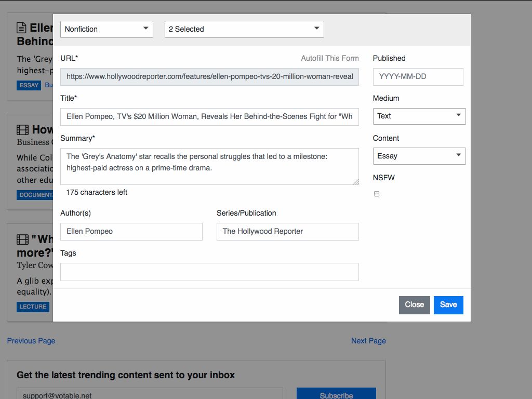Enable the NSFW checkbox
The width and height of the screenshot is (532, 399).
(x=376, y=193)
